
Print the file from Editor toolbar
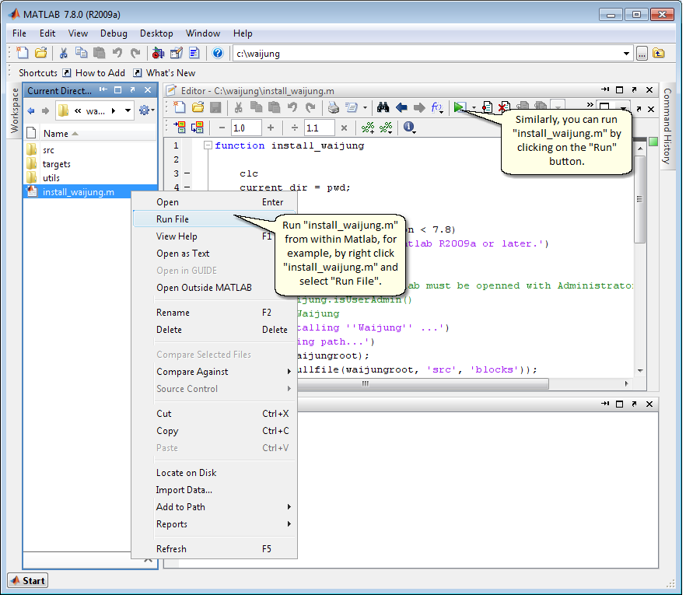334,107
